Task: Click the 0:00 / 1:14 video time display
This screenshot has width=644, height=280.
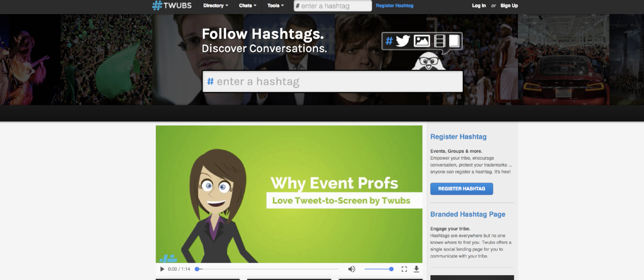Action: point(179,269)
